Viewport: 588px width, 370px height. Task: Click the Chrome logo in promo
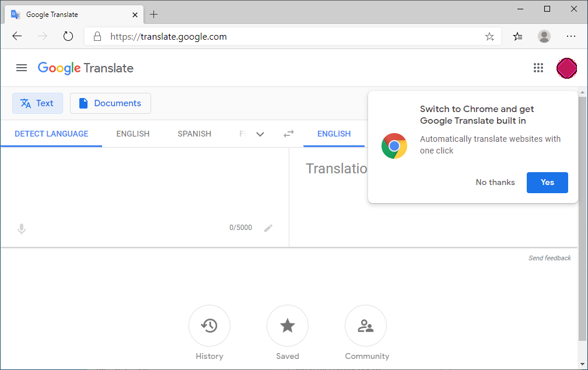[394, 146]
